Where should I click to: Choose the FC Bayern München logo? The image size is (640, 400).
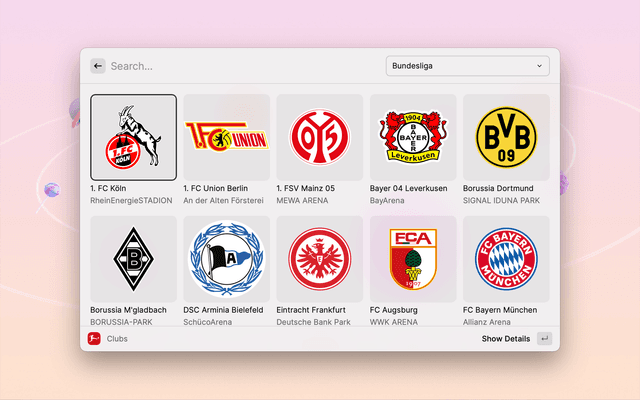[x=506, y=259]
